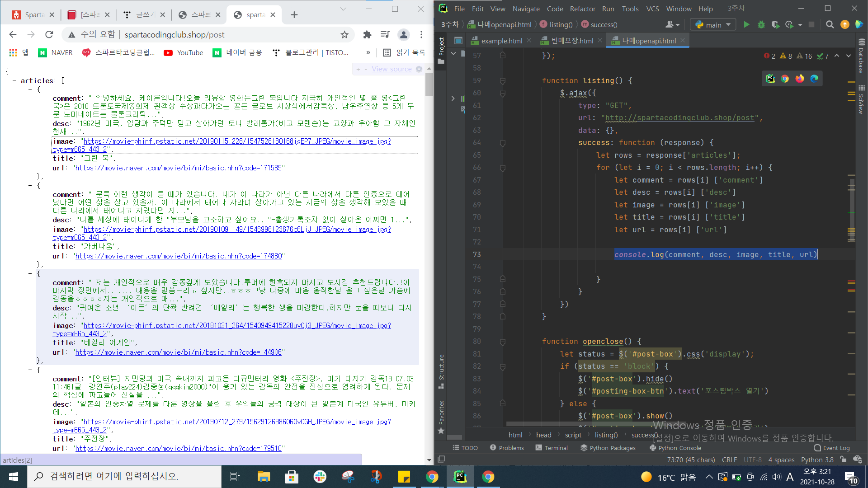Open the Refactor menu
This screenshot has width=868, height=488.
582,9
